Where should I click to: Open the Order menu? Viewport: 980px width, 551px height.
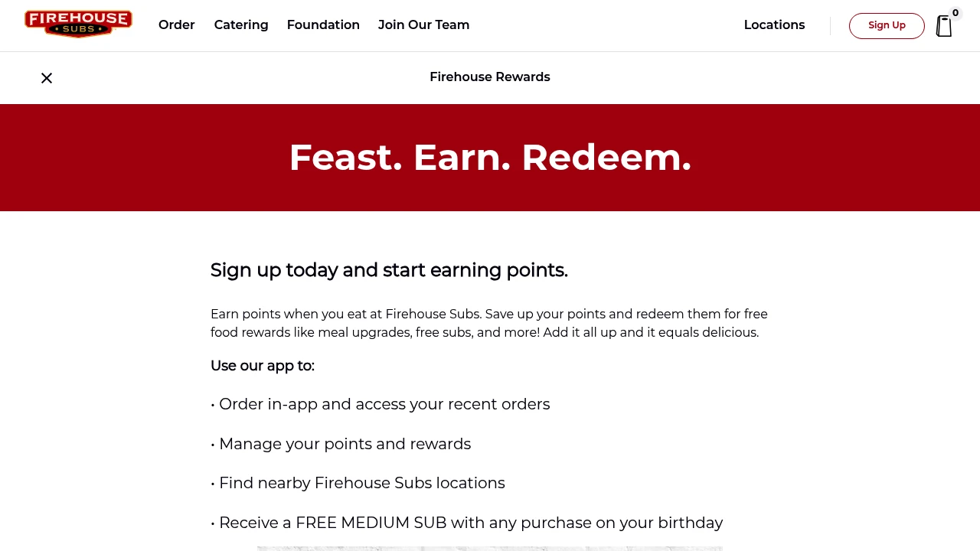pyautogui.click(x=176, y=24)
